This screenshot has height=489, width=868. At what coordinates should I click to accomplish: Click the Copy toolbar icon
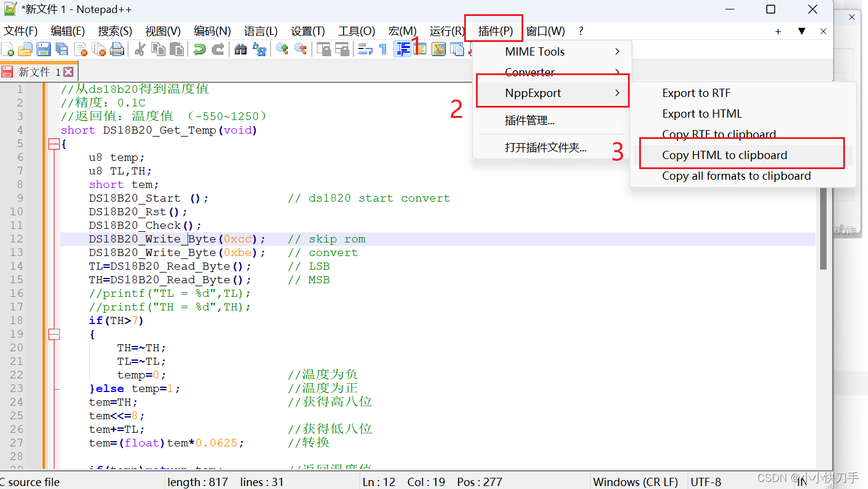pyautogui.click(x=158, y=49)
